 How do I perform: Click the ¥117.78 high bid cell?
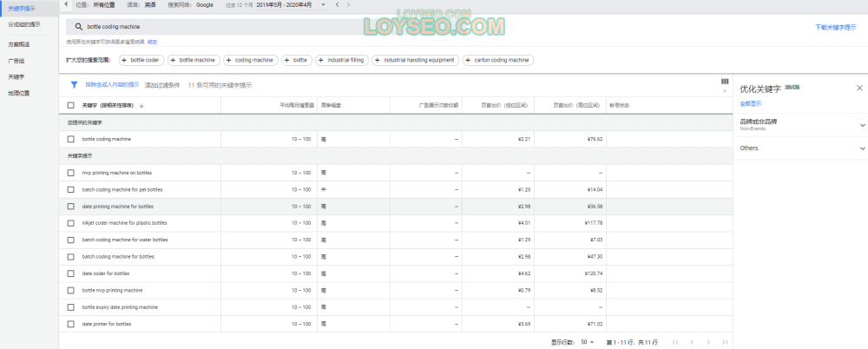(594, 223)
